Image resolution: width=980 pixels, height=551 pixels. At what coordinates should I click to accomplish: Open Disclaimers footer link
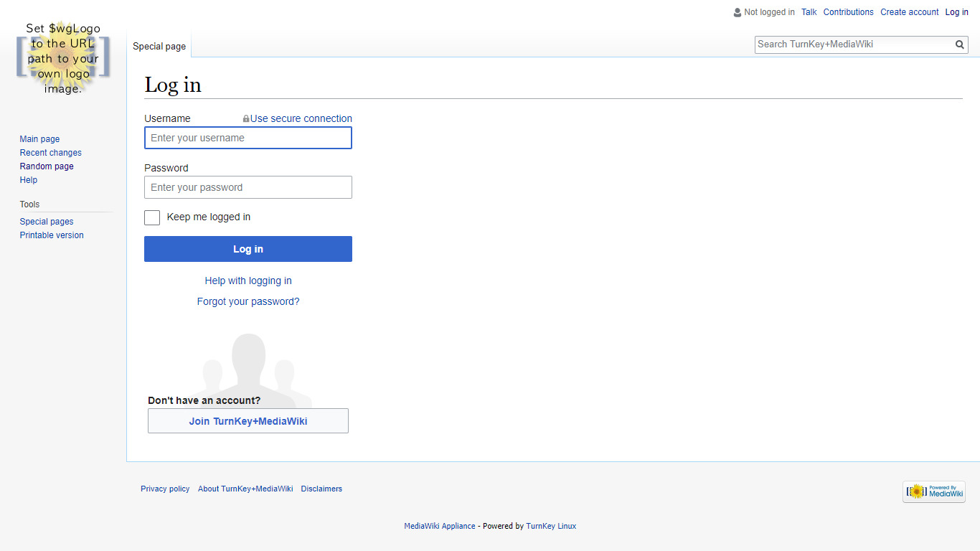321,489
